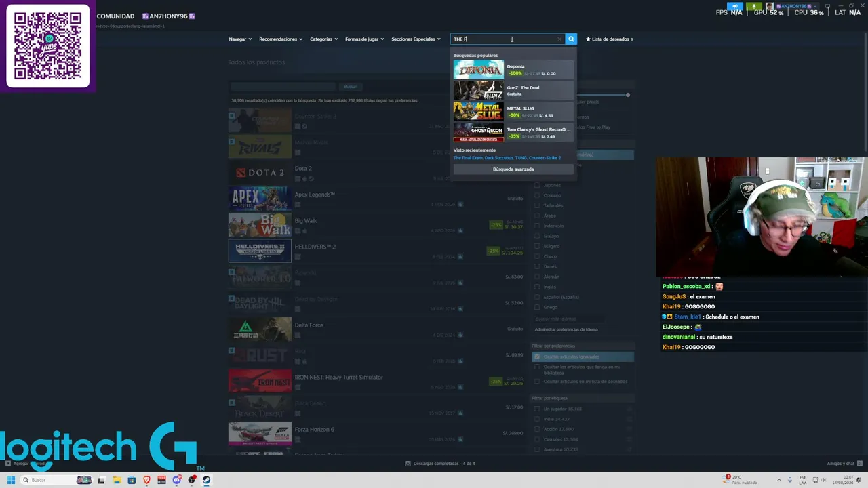Open the Categorías dropdown
868x488 pixels.
point(323,39)
